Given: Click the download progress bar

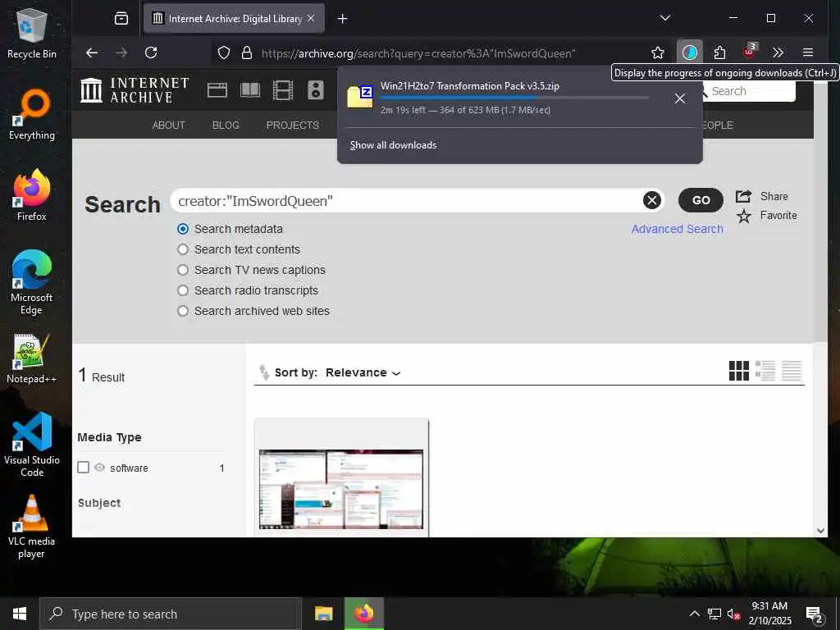Looking at the screenshot, I should (514, 98).
